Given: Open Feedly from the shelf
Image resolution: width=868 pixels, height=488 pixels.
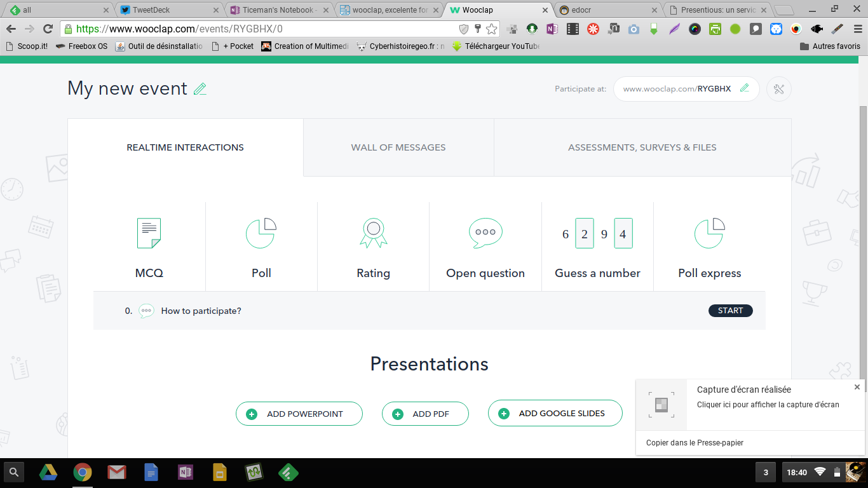Looking at the screenshot, I should click(x=288, y=473).
